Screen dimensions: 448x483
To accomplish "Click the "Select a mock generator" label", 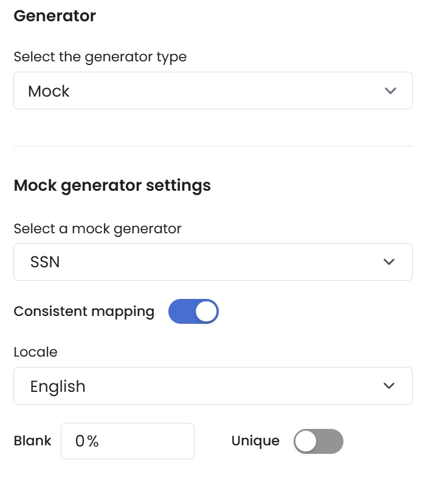I will (x=97, y=228).
